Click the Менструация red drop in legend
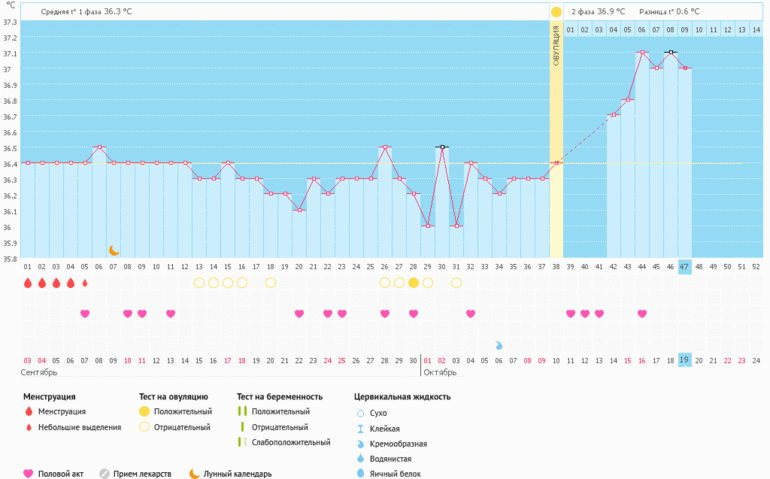The height and width of the screenshot is (479, 770). click(28, 411)
